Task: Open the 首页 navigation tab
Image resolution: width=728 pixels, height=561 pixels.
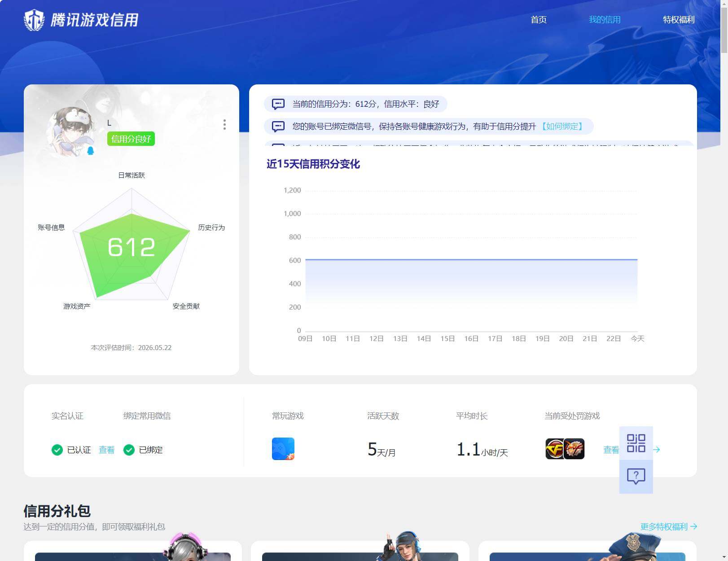Action: tap(538, 20)
